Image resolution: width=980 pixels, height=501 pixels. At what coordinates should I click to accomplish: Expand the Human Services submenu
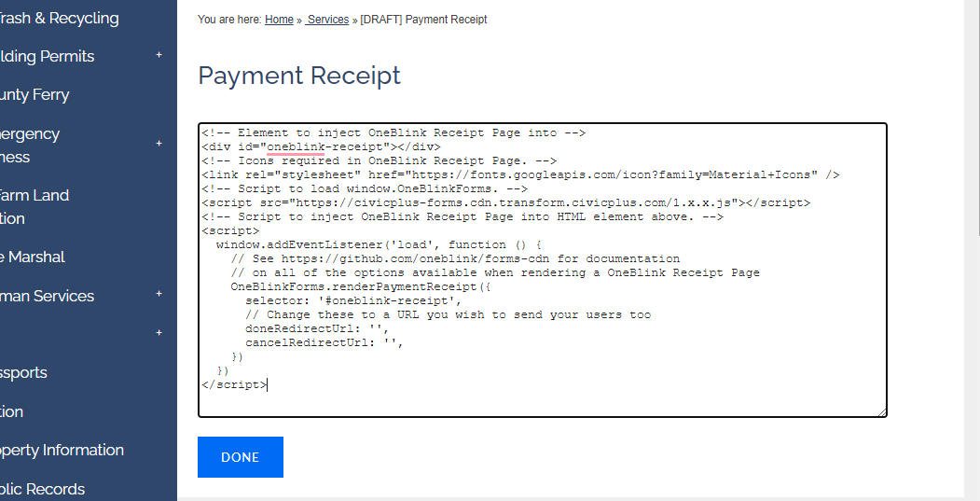[159, 294]
